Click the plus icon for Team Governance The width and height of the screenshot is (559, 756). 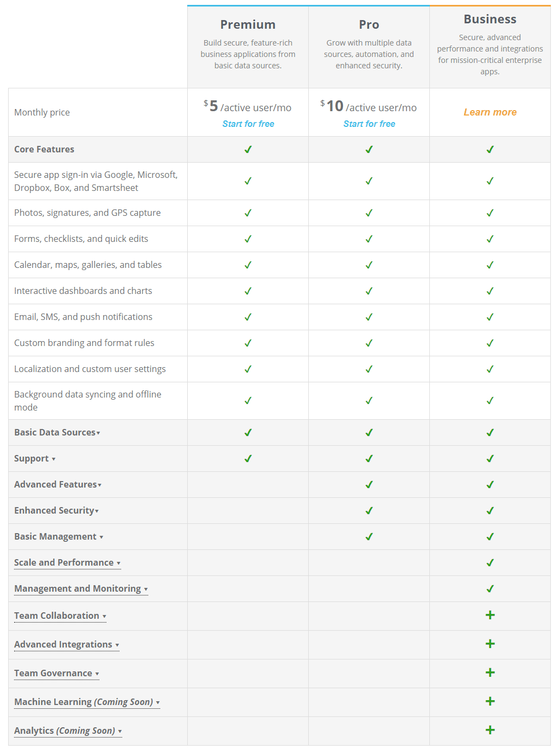pyautogui.click(x=490, y=673)
